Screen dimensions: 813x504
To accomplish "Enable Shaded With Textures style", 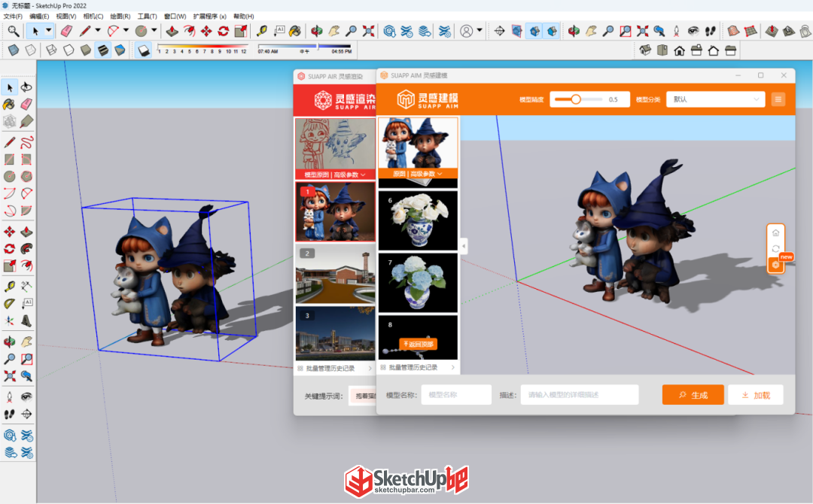I will [103, 50].
